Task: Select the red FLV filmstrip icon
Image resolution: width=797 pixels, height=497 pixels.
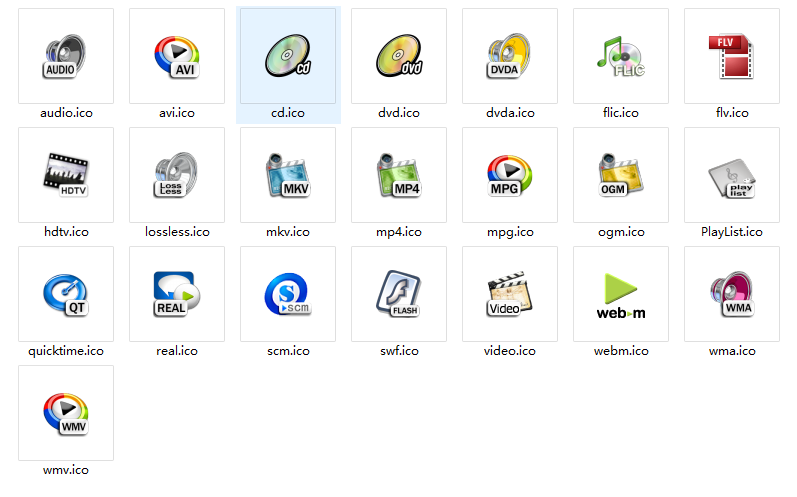Action: pyautogui.click(x=732, y=56)
